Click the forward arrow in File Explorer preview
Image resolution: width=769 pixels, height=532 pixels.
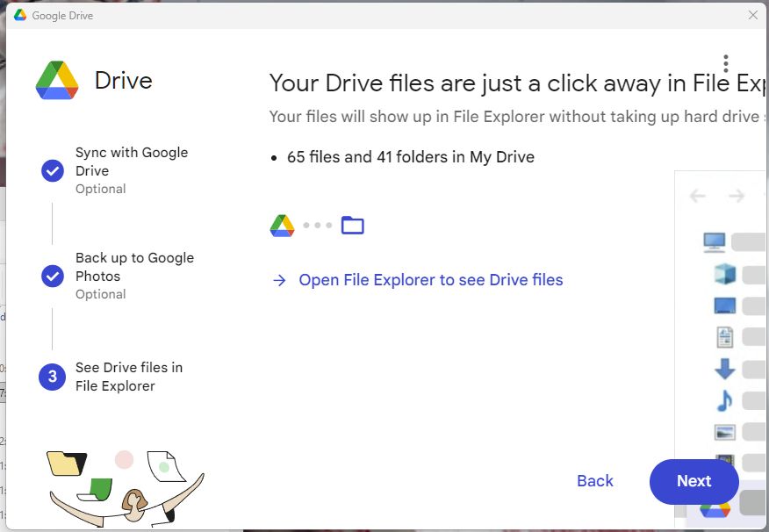click(x=737, y=196)
